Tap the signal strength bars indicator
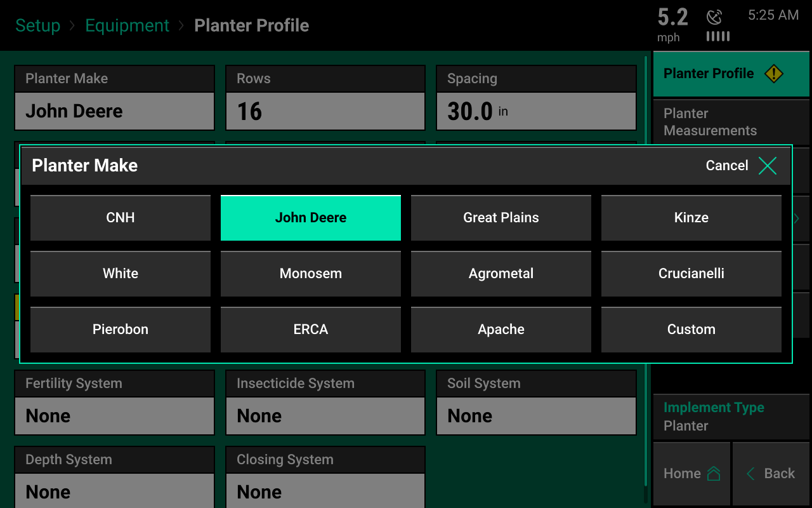 tap(718, 37)
